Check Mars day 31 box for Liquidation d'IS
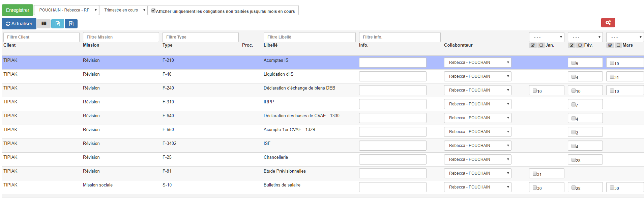644x201 pixels. coord(612,77)
